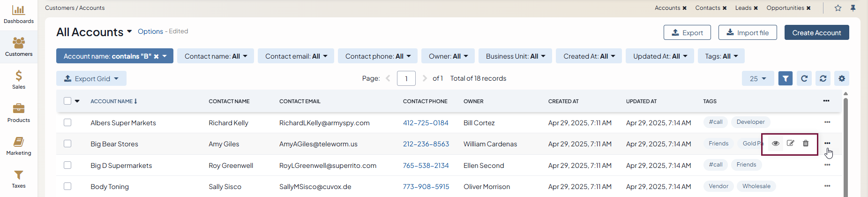Open the Export Grid dropdown

tap(91, 79)
